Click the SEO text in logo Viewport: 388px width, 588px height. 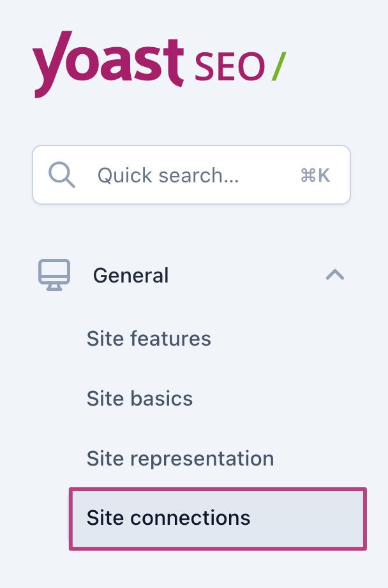[228, 66]
